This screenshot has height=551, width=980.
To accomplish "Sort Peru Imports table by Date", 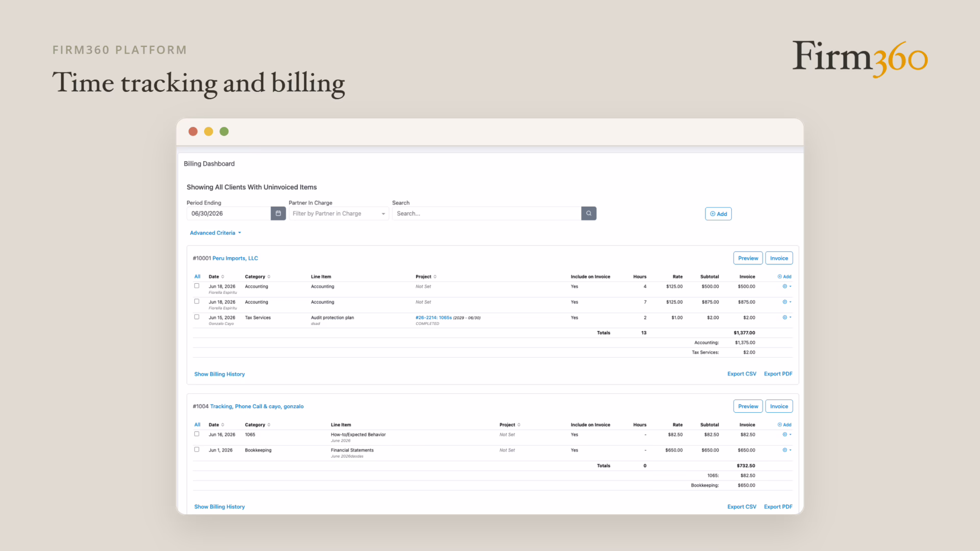I will [216, 277].
